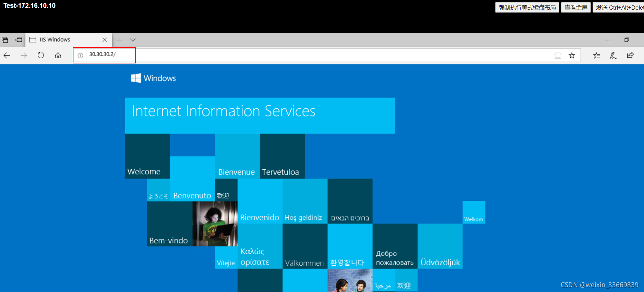Close the IIS Windows tab
Screen dimensions: 644x292
click(105, 40)
